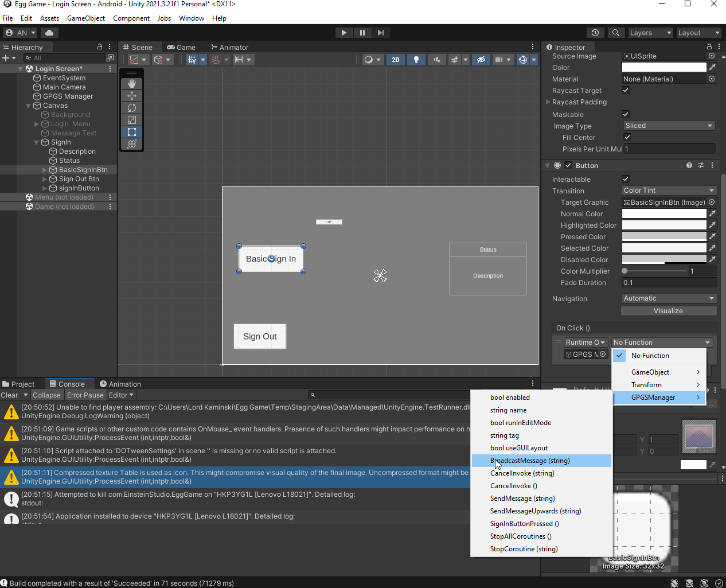Toggle Scene lighting lightbulb
726x588 pixels.
[x=416, y=60]
